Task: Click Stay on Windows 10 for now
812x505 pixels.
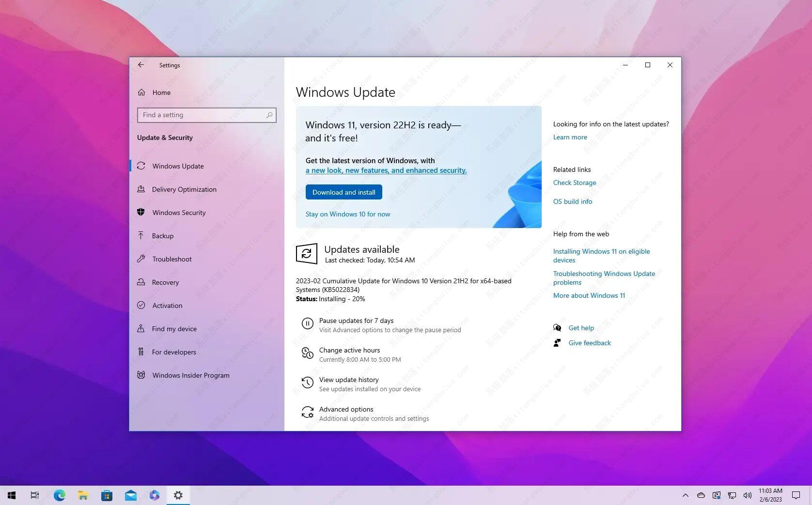Action: coord(347,214)
